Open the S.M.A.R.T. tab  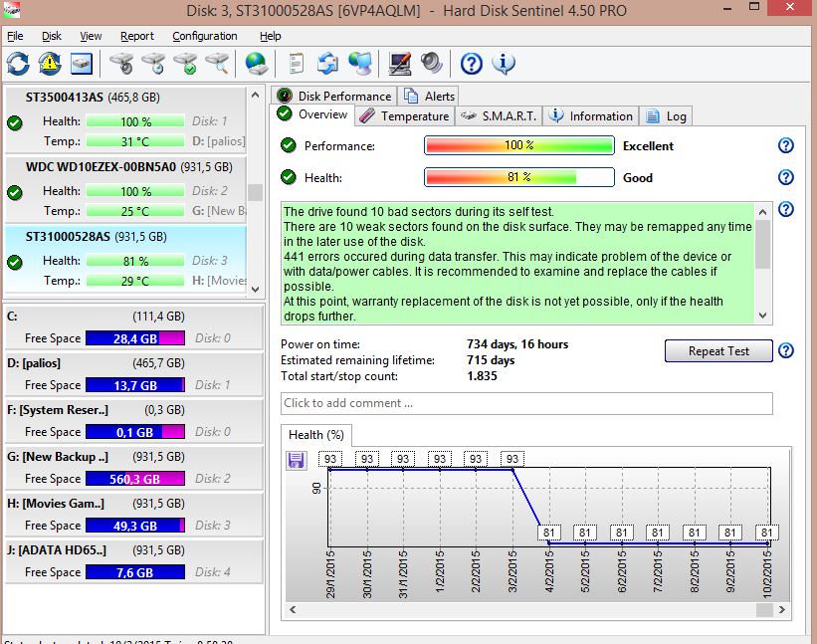pyautogui.click(x=499, y=116)
